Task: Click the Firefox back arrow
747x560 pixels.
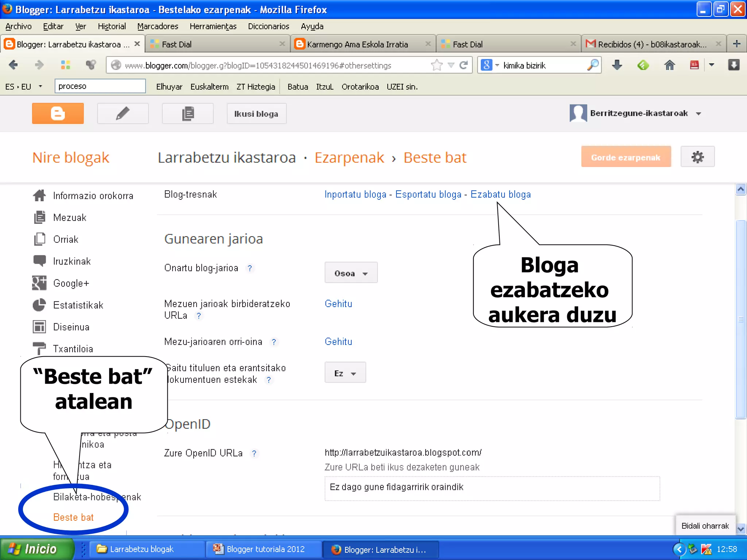Action: pyautogui.click(x=13, y=65)
